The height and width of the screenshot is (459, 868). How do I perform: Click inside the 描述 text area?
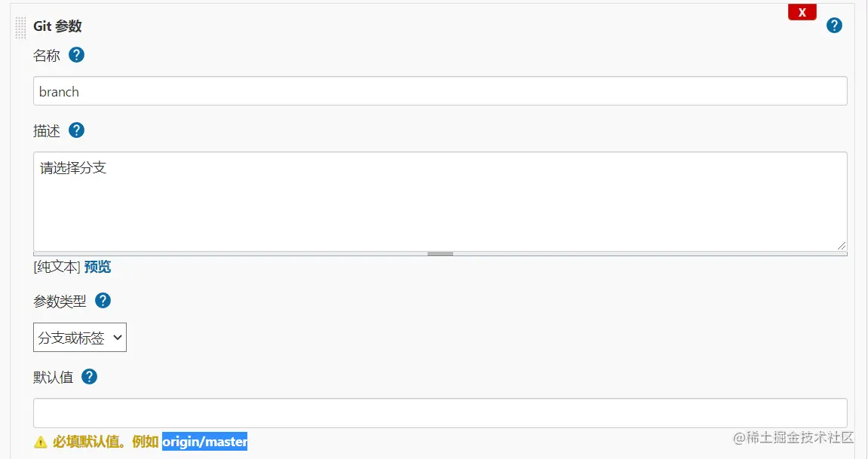tap(440, 201)
